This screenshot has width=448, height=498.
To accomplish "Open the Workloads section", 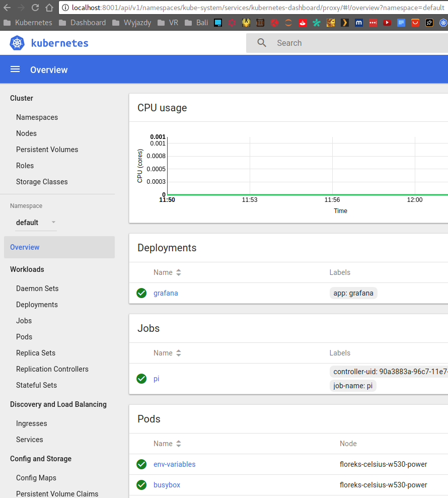I will click(27, 269).
